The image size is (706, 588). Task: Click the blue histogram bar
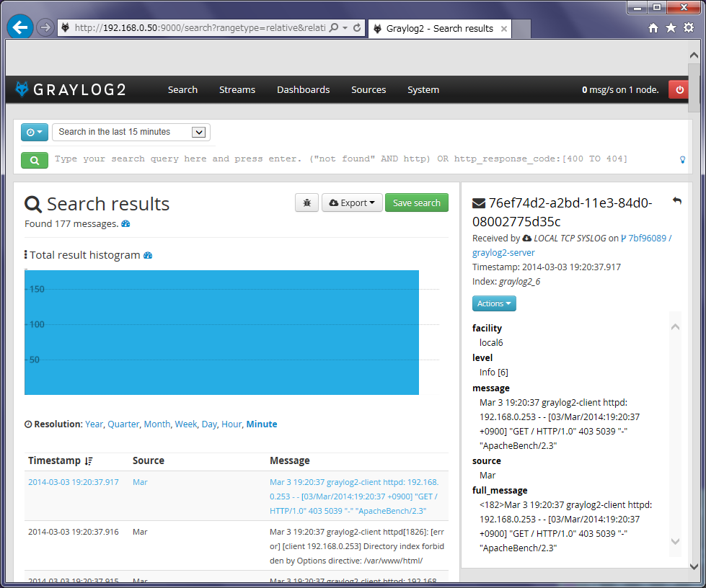coord(221,332)
